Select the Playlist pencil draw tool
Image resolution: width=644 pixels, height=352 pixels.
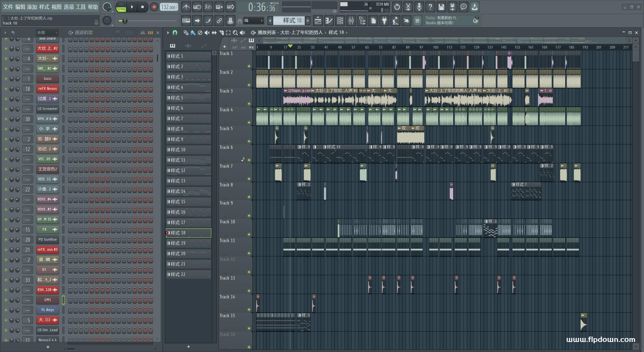tap(186, 33)
